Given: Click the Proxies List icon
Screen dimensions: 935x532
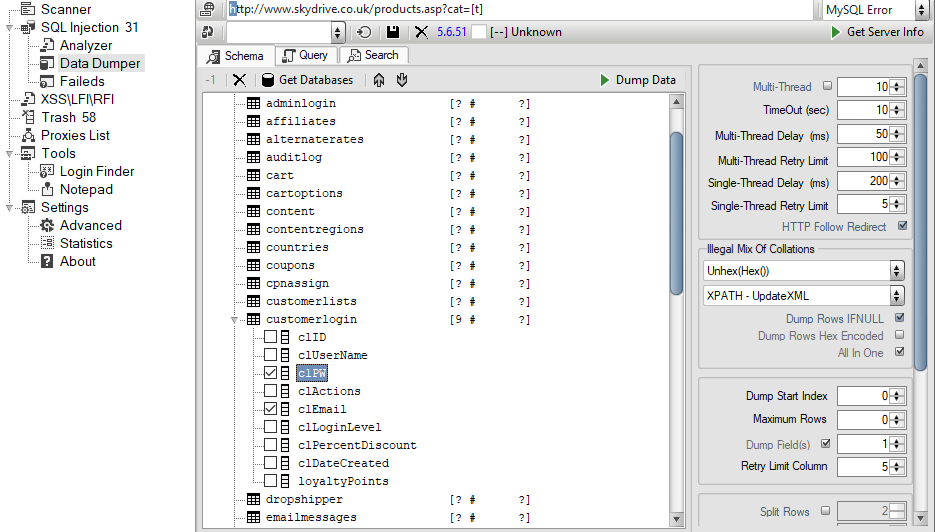Looking at the screenshot, I should pyautogui.click(x=28, y=135).
